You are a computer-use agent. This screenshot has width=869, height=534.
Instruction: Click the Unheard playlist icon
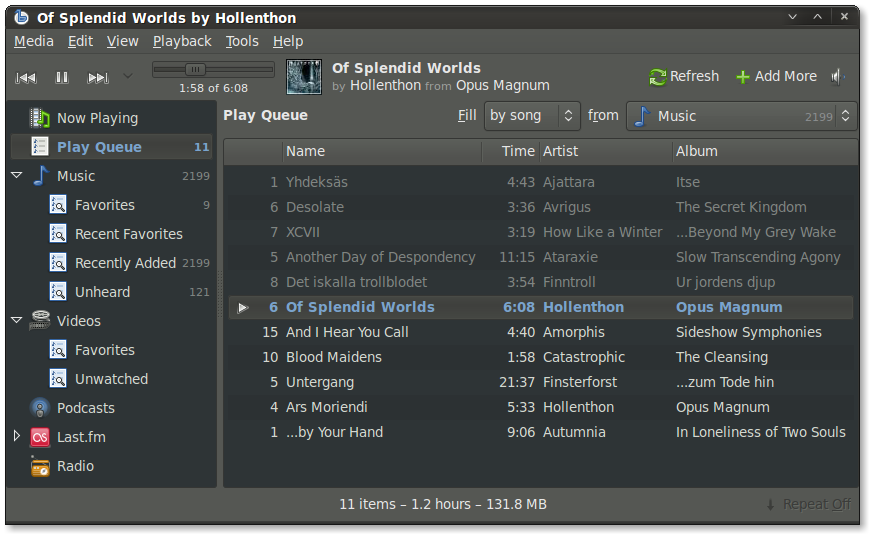click(x=58, y=291)
